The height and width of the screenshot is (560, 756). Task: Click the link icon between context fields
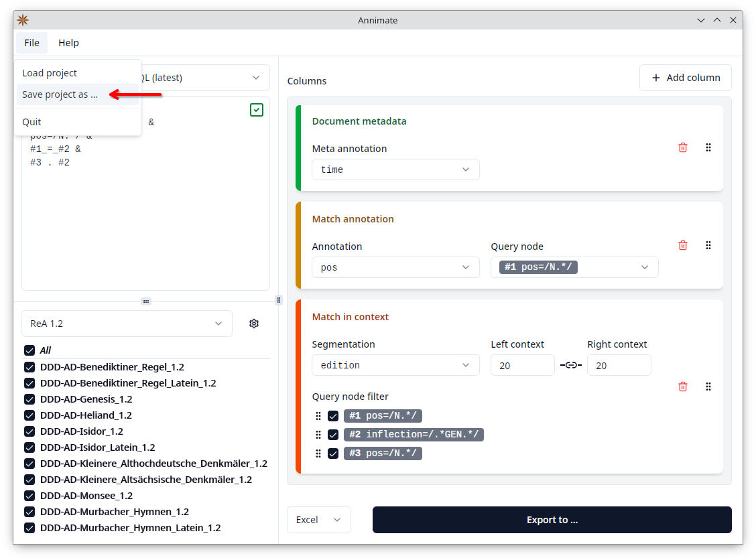coord(571,365)
